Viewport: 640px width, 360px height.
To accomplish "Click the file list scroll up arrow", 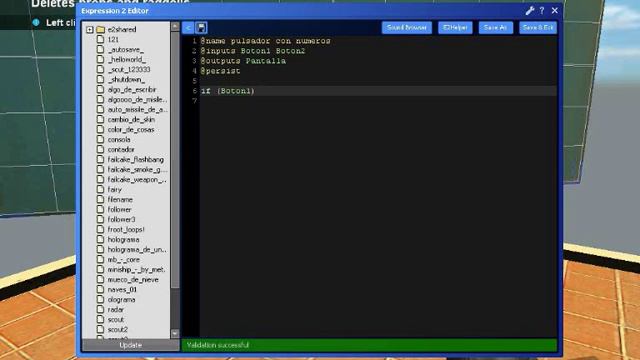I will [175, 26].
